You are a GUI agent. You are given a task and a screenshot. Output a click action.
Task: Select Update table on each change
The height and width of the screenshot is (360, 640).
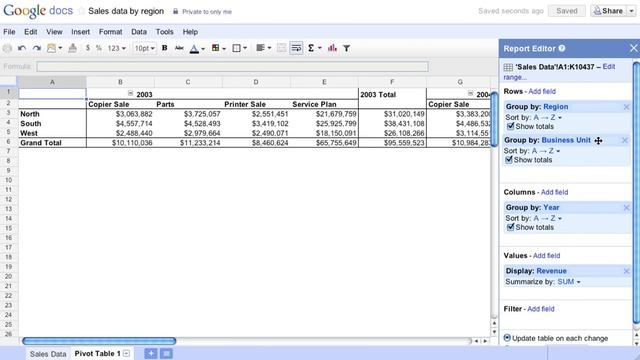pos(507,338)
